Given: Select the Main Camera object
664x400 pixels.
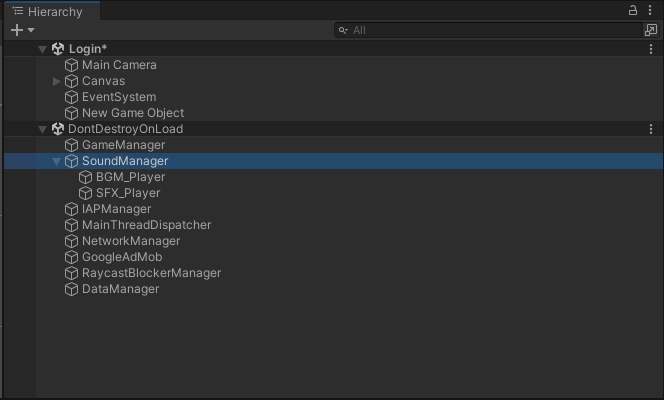Looking at the screenshot, I should pos(119,65).
